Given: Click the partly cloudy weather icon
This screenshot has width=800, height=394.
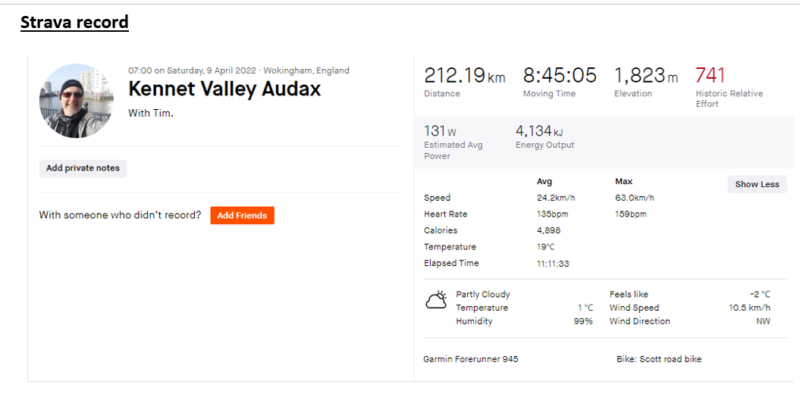Looking at the screenshot, I should click(436, 300).
